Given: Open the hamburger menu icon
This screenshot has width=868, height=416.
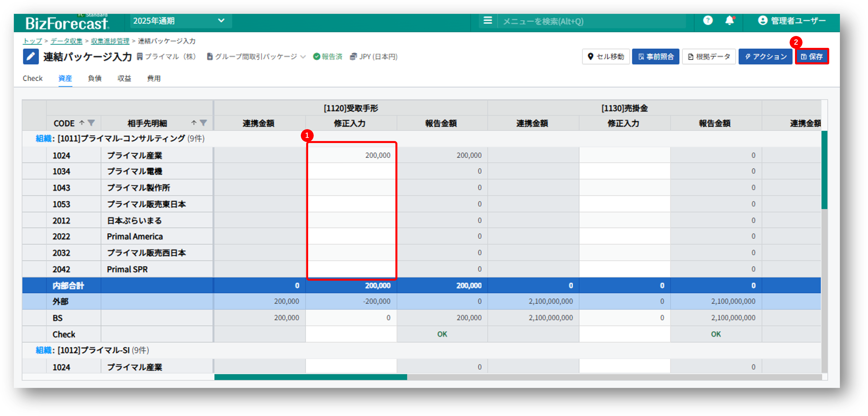Looking at the screenshot, I should [488, 21].
